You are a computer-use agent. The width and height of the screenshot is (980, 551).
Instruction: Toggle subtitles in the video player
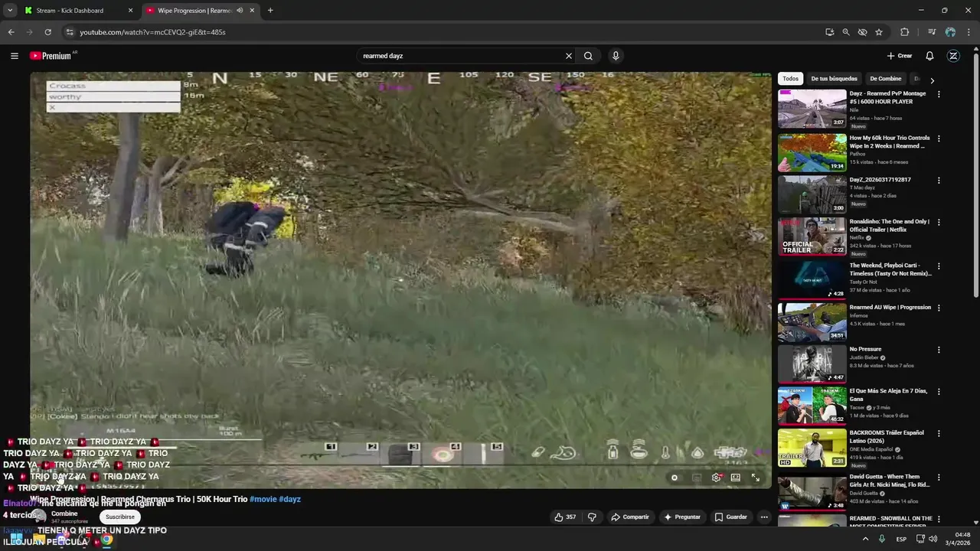click(x=696, y=478)
